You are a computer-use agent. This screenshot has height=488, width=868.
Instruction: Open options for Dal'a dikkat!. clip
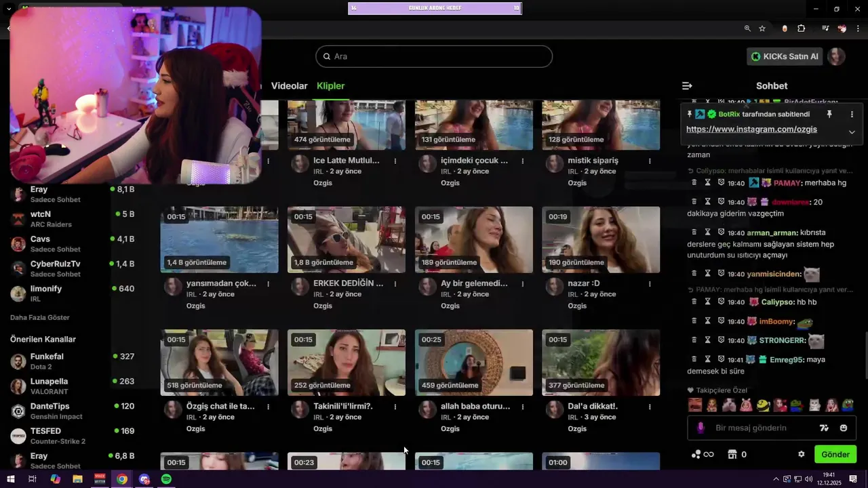pyautogui.click(x=650, y=407)
